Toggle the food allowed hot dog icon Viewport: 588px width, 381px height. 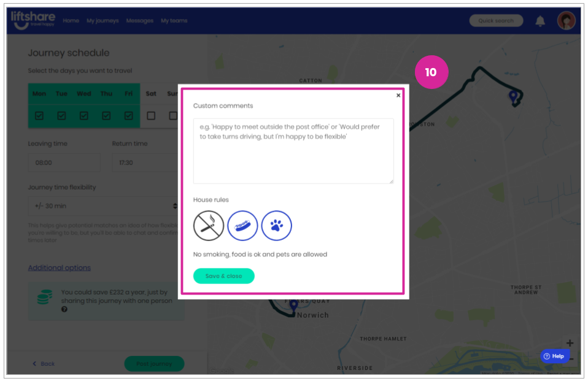242,226
